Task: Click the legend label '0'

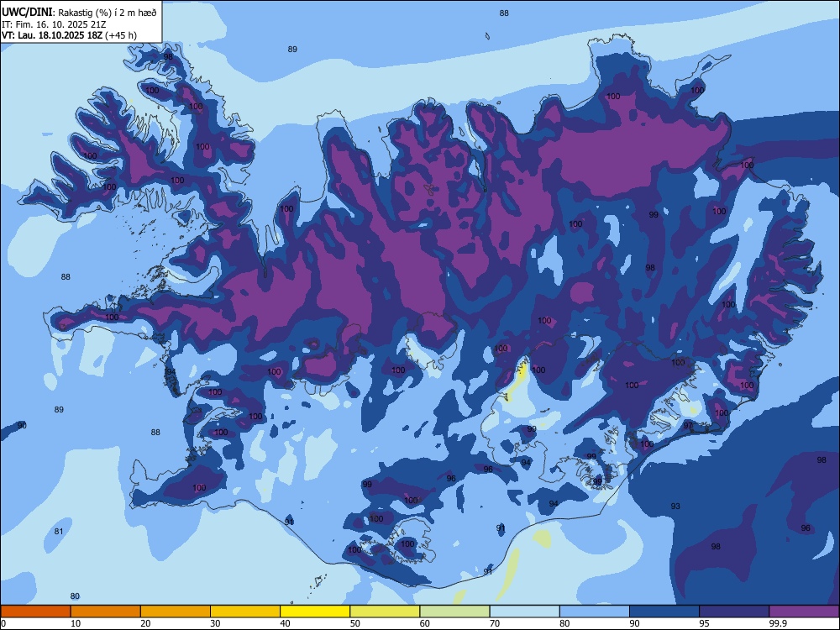Action: (3, 623)
